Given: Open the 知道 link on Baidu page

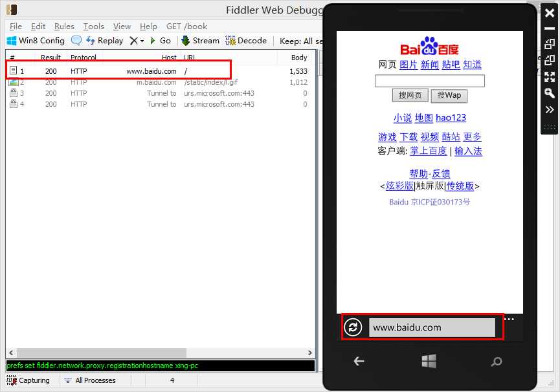Looking at the screenshot, I should point(472,65).
